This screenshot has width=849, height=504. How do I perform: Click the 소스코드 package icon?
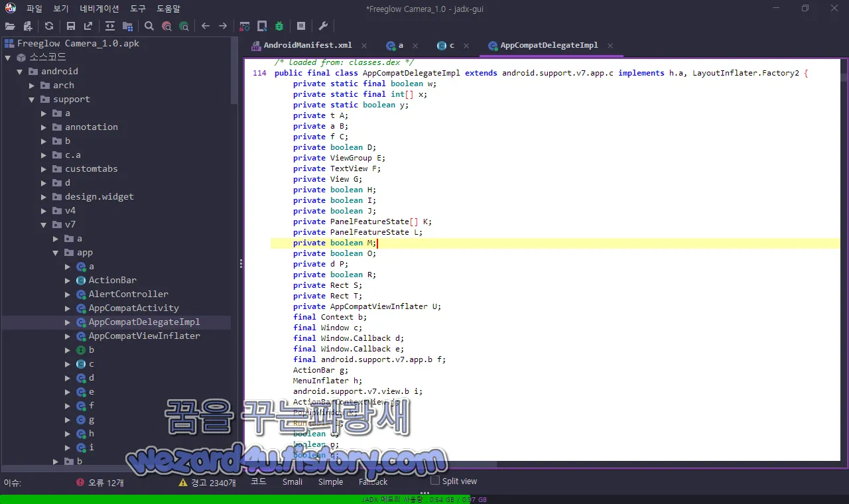(21, 58)
